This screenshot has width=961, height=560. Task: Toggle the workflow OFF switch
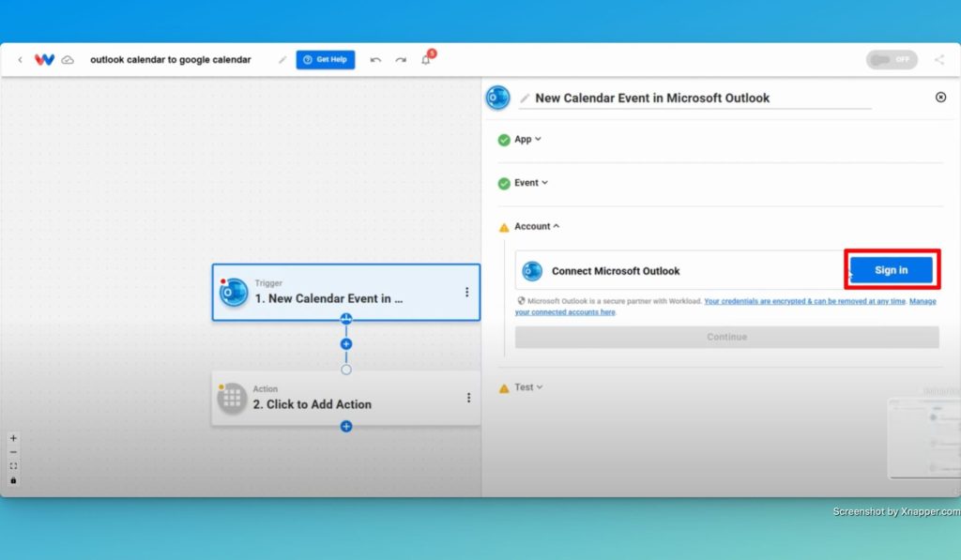[892, 59]
